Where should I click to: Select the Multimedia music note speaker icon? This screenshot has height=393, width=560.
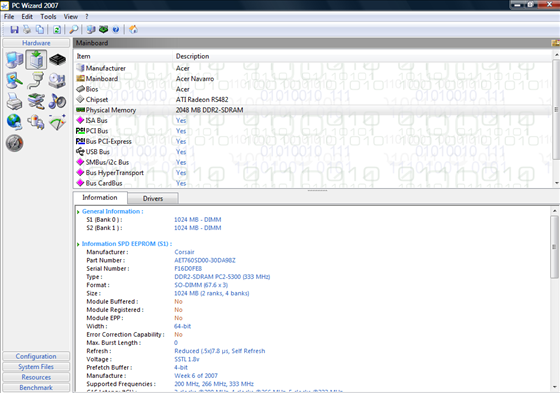57,101
